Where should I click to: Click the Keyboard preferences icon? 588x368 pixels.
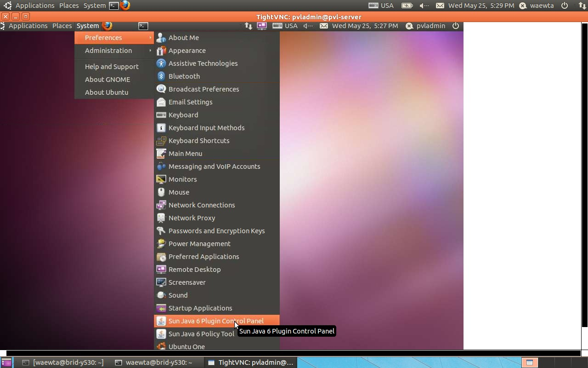[x=161, y=115]
